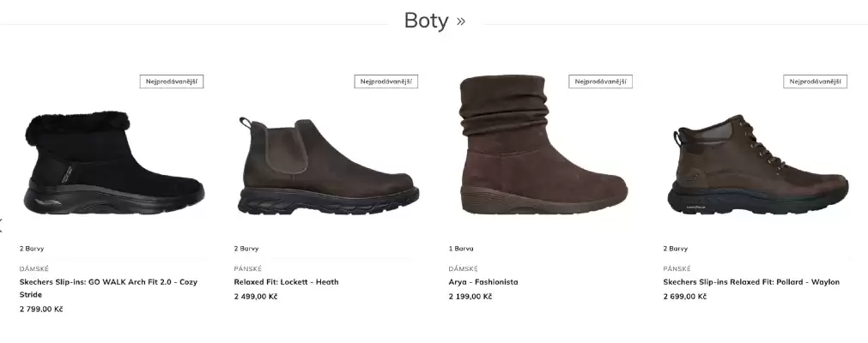
Task: Click the 2 Barvy label under Cozy Stride boot
Action: [32, 249]
